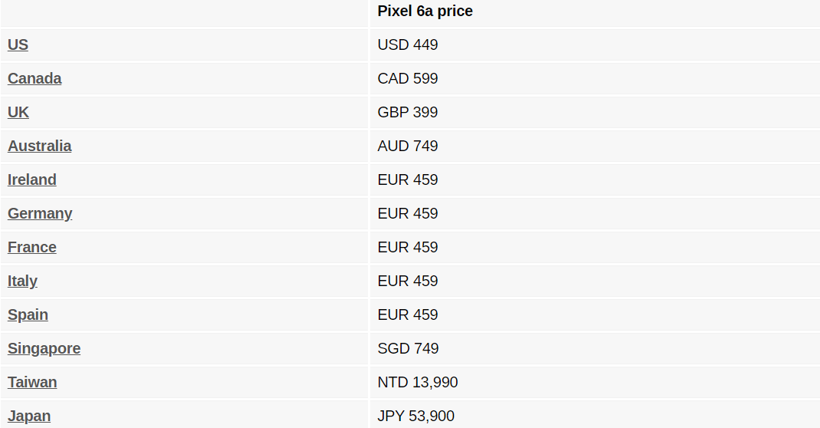Click the AUD 749 price cell
The width and height of the screenshot is (820, 428).
tap(408, 146)
